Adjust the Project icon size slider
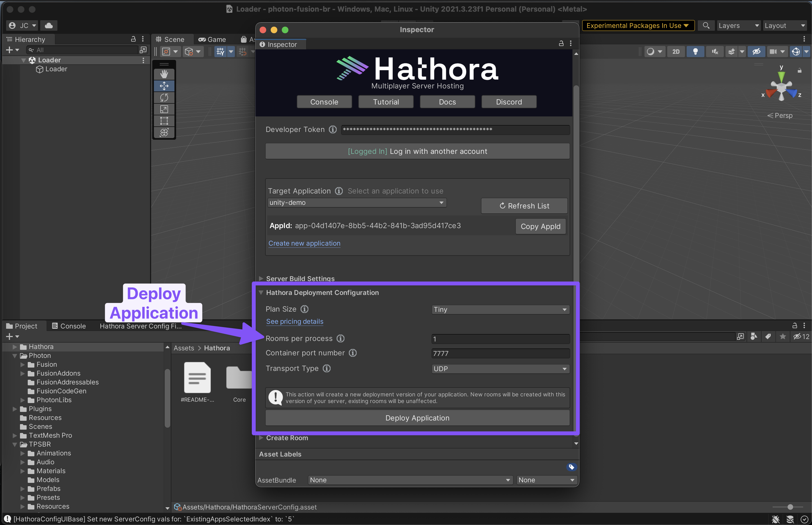The height and width of the screenshot is (525, 812). click(x=790, y=507)
